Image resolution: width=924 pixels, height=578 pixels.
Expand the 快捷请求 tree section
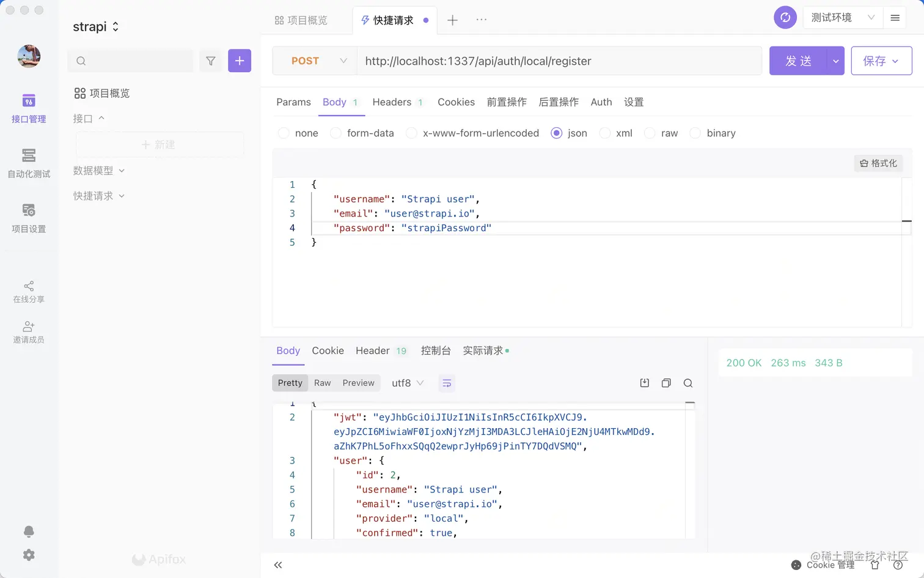coord(98,196)
